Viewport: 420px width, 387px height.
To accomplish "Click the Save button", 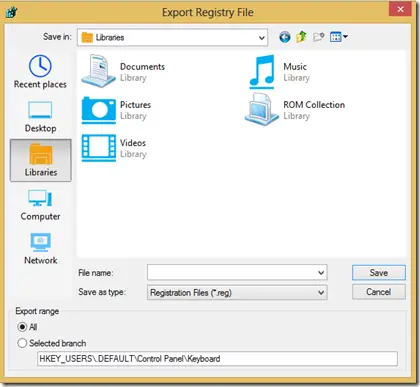I will (379, 273).
